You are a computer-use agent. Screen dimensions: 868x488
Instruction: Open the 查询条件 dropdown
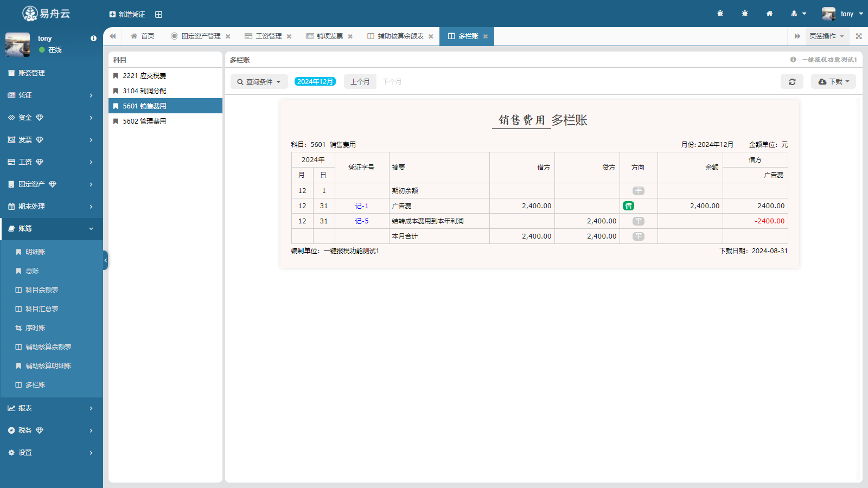tap(259, 81)
